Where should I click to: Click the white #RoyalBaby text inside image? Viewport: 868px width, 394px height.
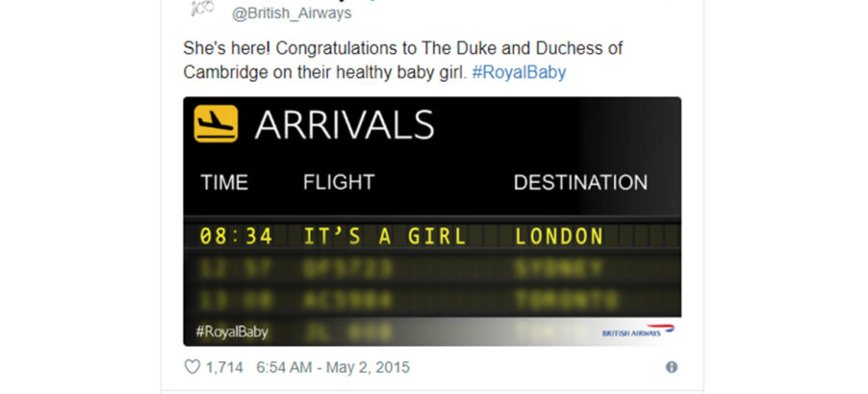click(x=232, y=331)
